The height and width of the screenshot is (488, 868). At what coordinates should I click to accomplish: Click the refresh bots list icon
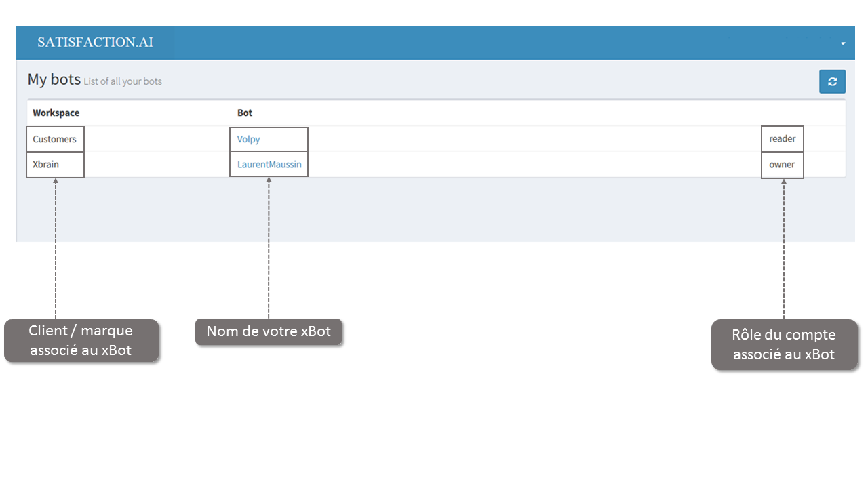832,81
